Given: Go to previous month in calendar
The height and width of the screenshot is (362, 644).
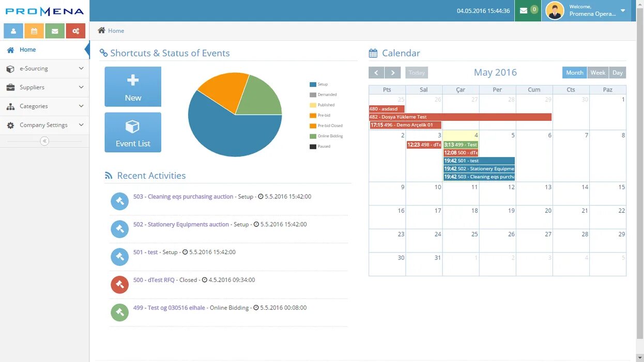Looking at the screenshot, I should pos(376,73).
